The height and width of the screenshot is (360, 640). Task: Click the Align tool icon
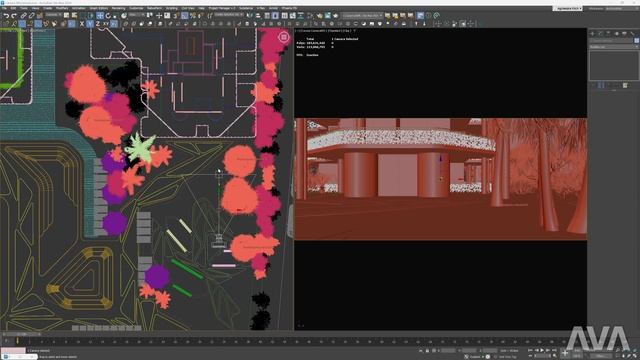coord(258,16)
